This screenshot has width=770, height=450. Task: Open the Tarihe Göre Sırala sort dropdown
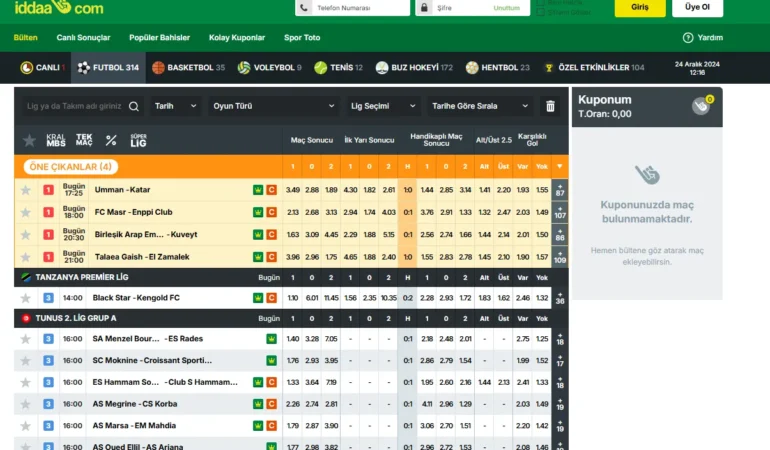coord(480,106)
